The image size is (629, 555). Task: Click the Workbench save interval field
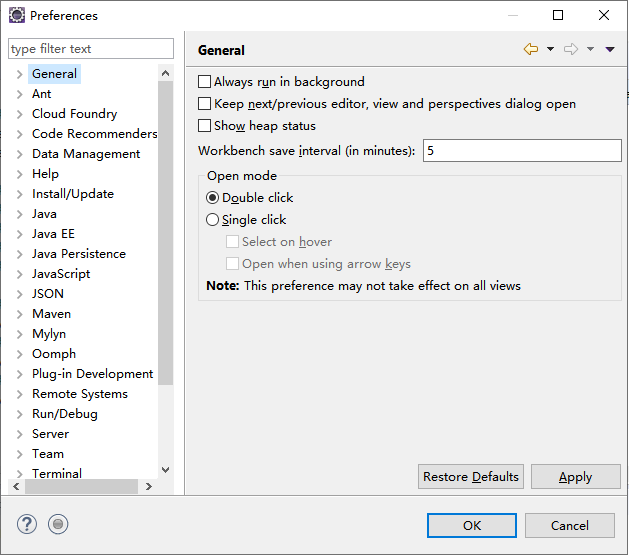[522, 151]
